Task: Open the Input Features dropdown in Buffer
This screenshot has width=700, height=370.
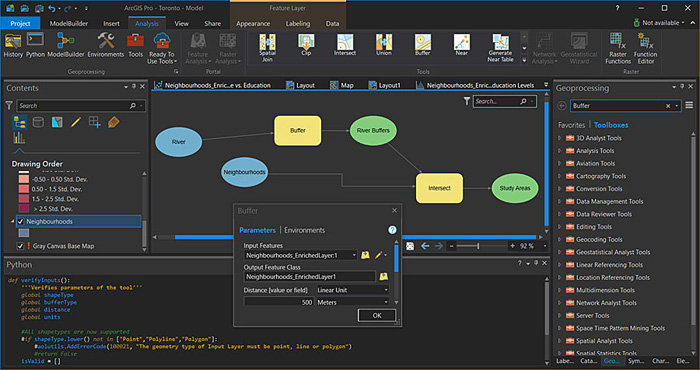Action: [x=354, y=255]
